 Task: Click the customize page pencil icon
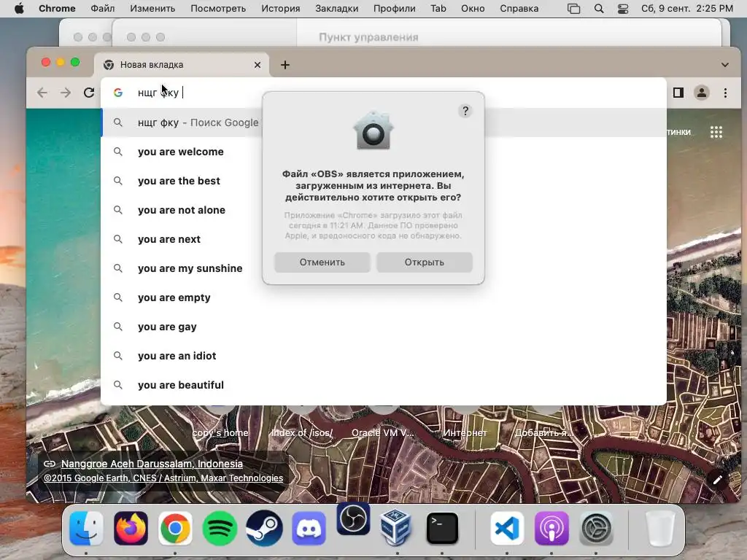pos(718,481)
